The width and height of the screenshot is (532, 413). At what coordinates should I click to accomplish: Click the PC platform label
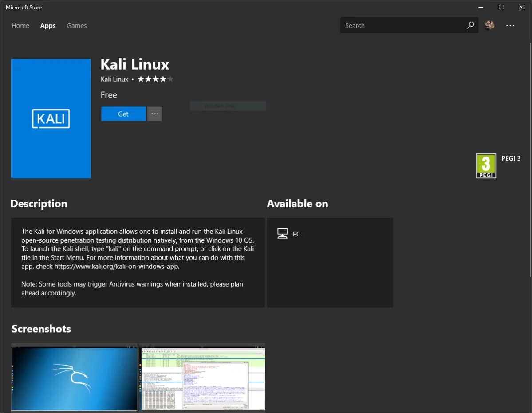(x=296, y=234)
